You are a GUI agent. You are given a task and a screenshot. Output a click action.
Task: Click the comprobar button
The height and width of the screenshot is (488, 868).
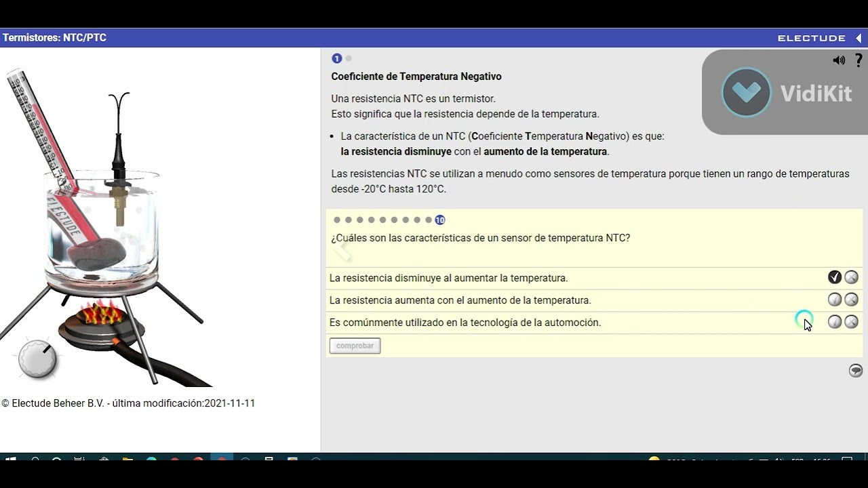(x=355, y=346)
